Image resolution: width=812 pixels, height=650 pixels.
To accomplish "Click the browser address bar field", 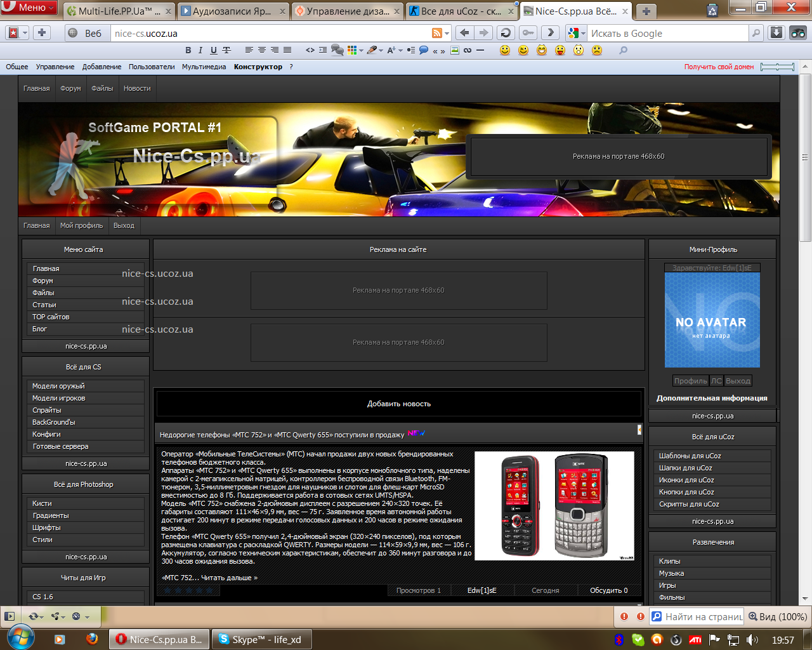I will [x=272, y=33].
